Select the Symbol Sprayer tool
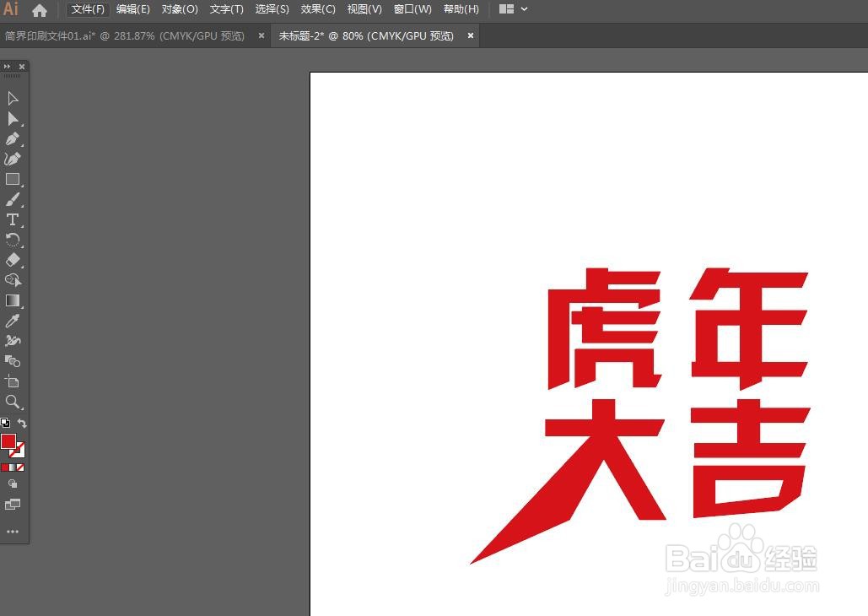Viewport: 868px width, 616px height. [x=13, y=341]
